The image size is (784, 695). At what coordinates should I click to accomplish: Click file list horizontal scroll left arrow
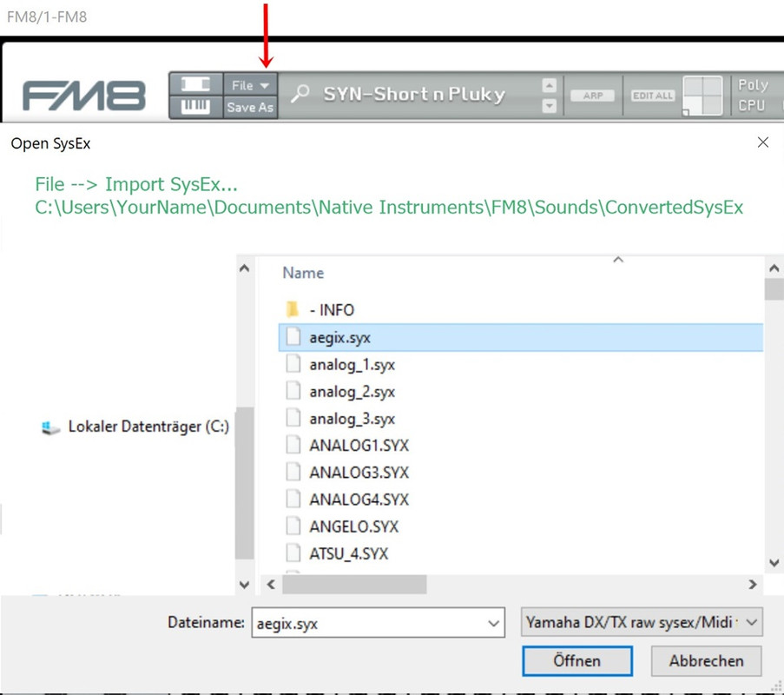click(271, 585)
